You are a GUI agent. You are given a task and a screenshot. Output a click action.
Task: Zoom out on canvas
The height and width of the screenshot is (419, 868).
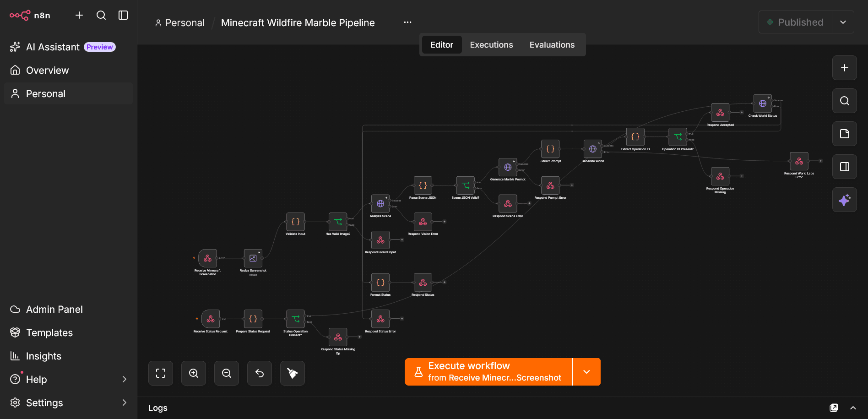tap(227, 373)
